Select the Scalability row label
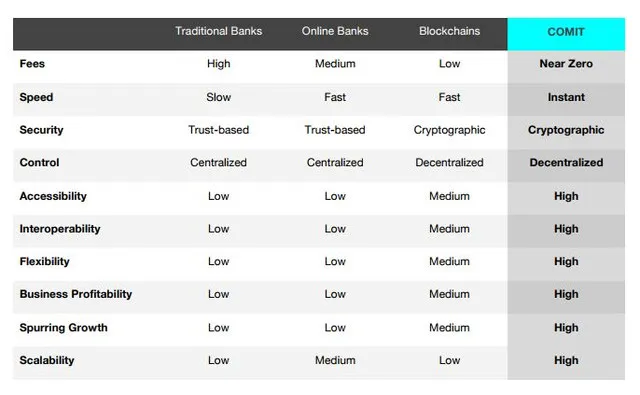 pos(47,360)
